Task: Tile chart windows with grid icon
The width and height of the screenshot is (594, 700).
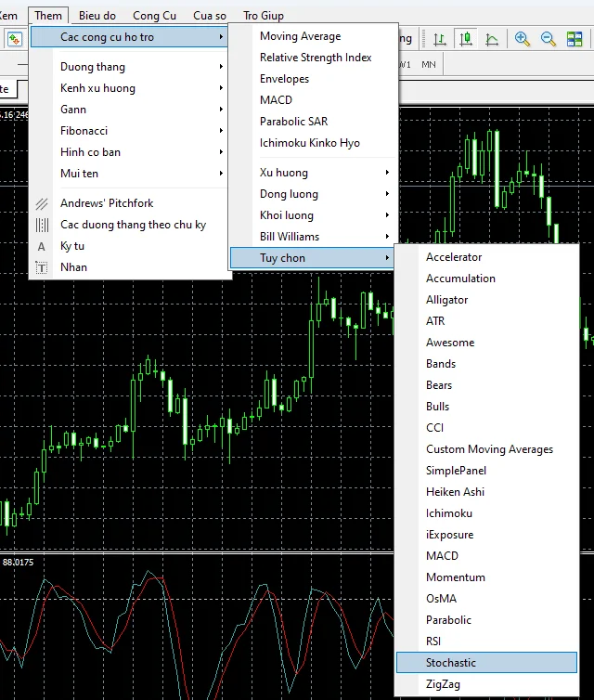Action: pyautogui.click(x=575, y=39)
